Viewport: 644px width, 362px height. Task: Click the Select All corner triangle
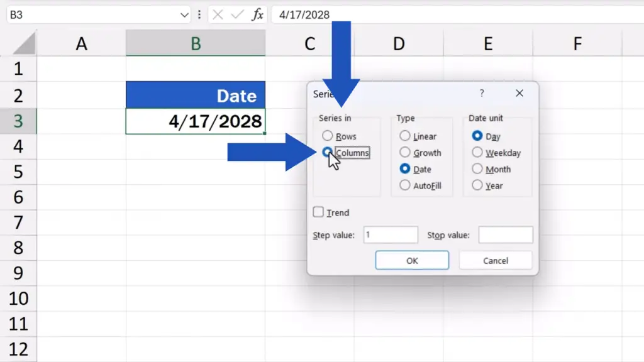pos(25,43)
